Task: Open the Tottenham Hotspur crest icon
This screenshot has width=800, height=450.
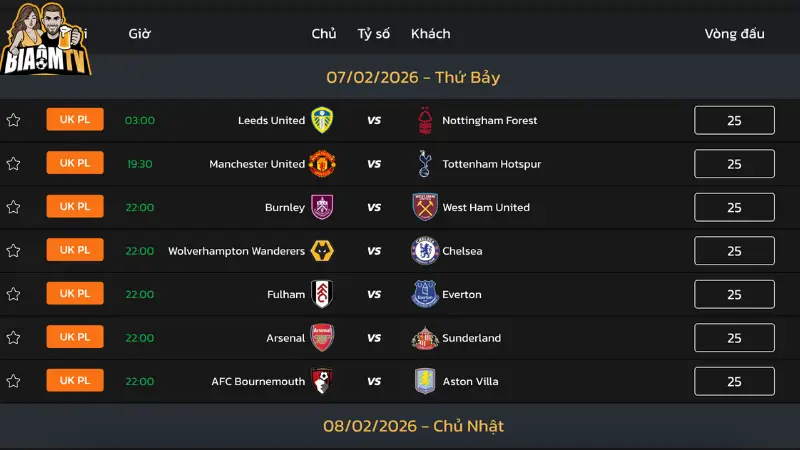Action: click(x=425, y=164)
